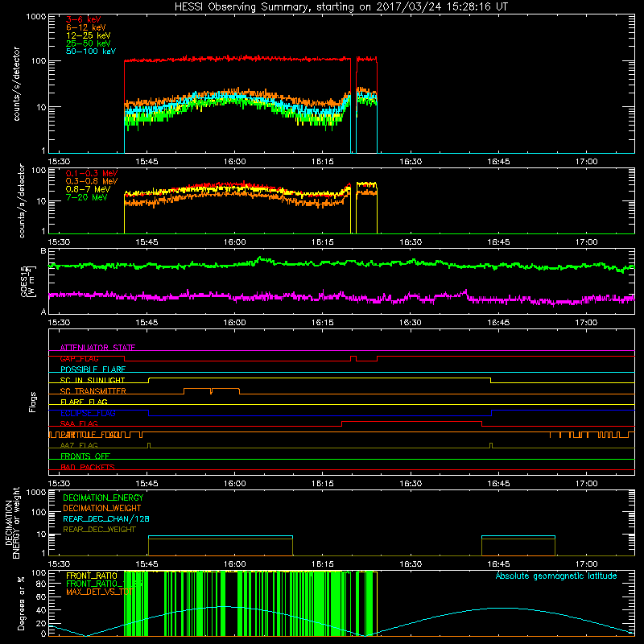Click the 16:30 tick under the GOES panel
Screen dimensions: 644x644
click(411, 323)
